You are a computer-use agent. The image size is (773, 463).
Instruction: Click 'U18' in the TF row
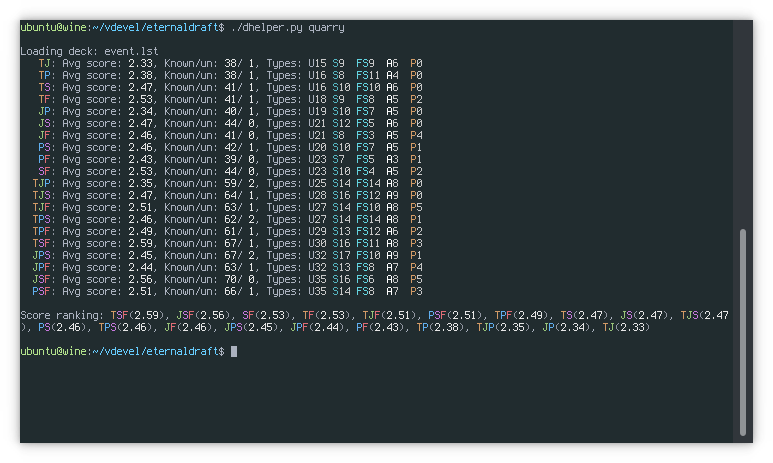coord(317,100)
